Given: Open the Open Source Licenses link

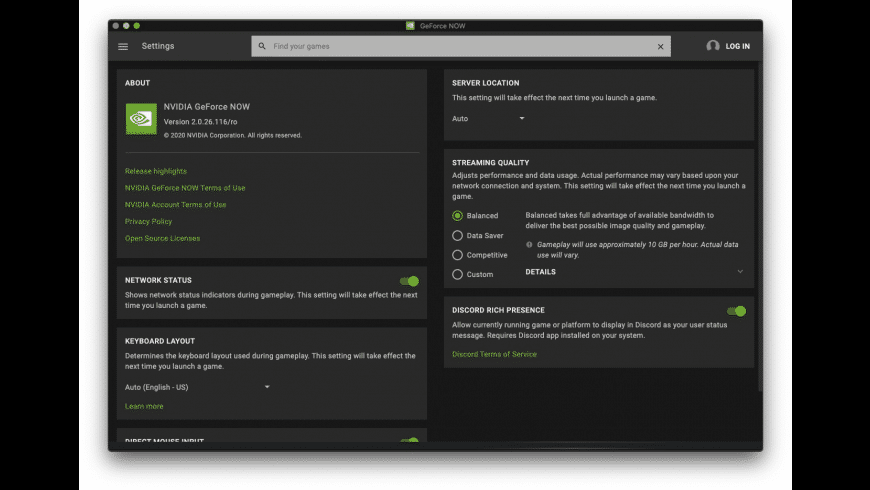Looking at the screenshot, I should coord(163,238).
